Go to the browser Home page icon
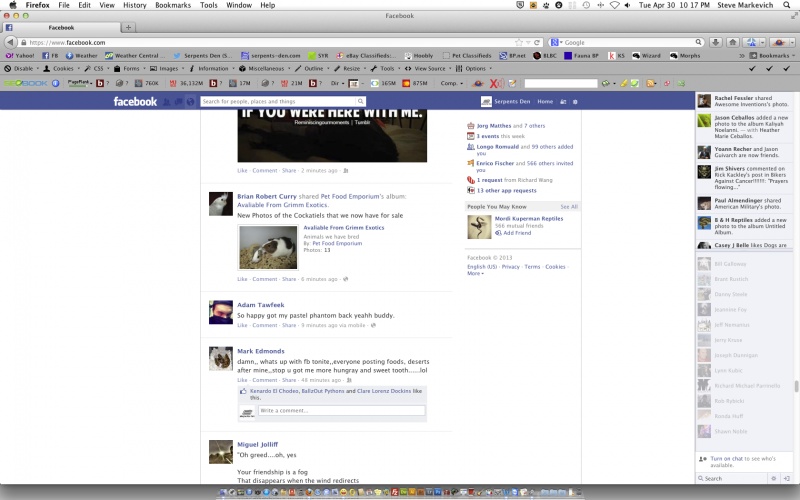 click(733, 42)
